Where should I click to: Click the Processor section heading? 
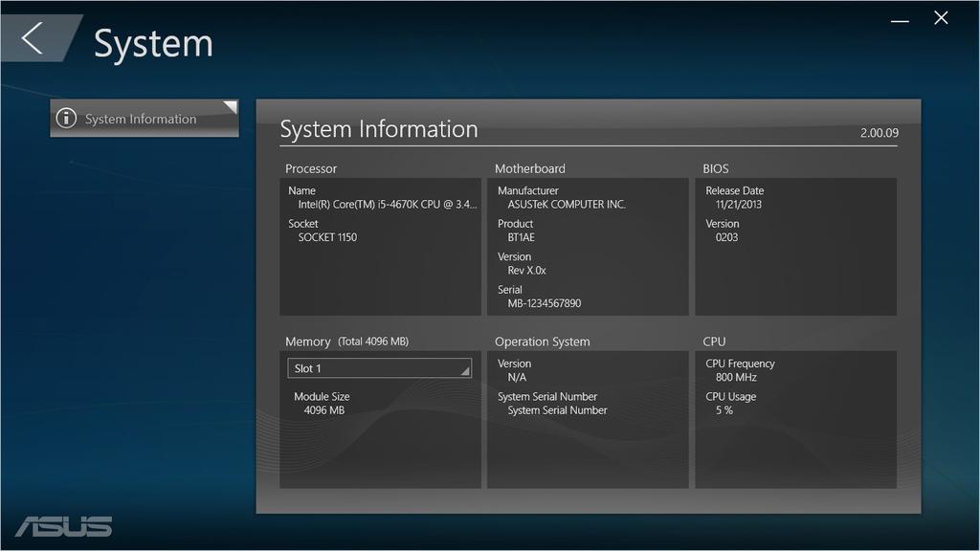click(311, 168)
